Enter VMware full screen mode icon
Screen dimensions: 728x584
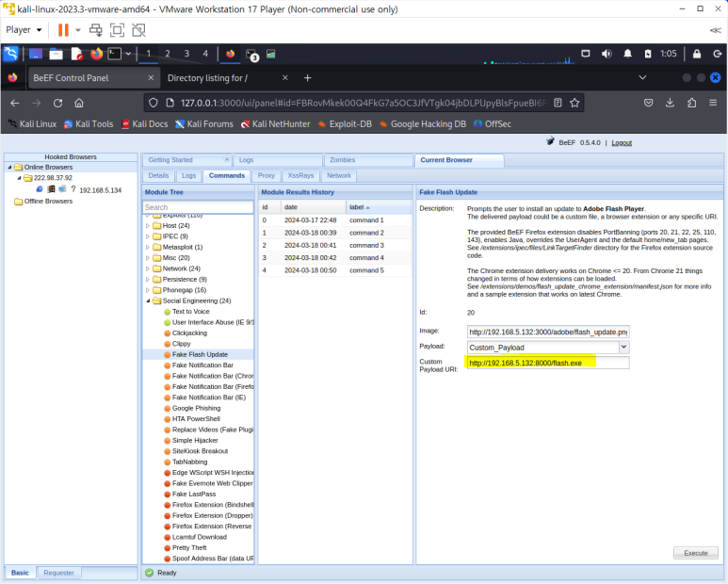pos(117,30)
